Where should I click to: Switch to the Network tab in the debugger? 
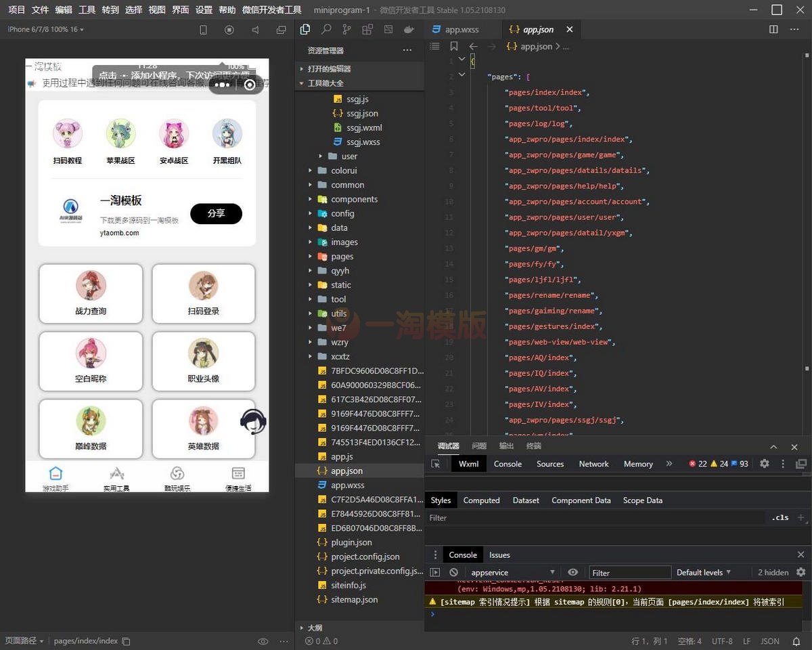(x=593, y=464)
